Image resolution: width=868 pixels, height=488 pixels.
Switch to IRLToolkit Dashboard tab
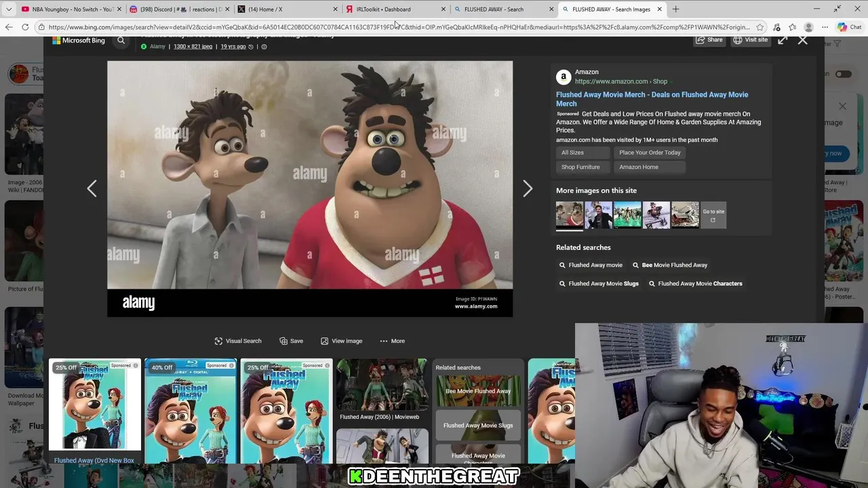(x=396, y=9)
